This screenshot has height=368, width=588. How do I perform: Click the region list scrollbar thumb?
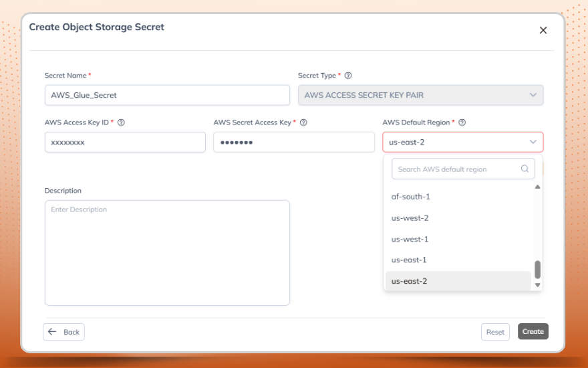[x=537, y=270]
